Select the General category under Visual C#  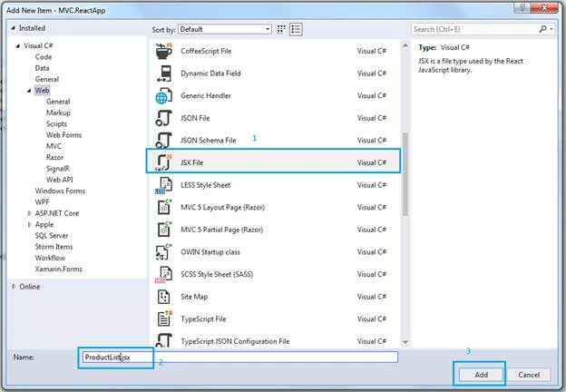[47, 80]
